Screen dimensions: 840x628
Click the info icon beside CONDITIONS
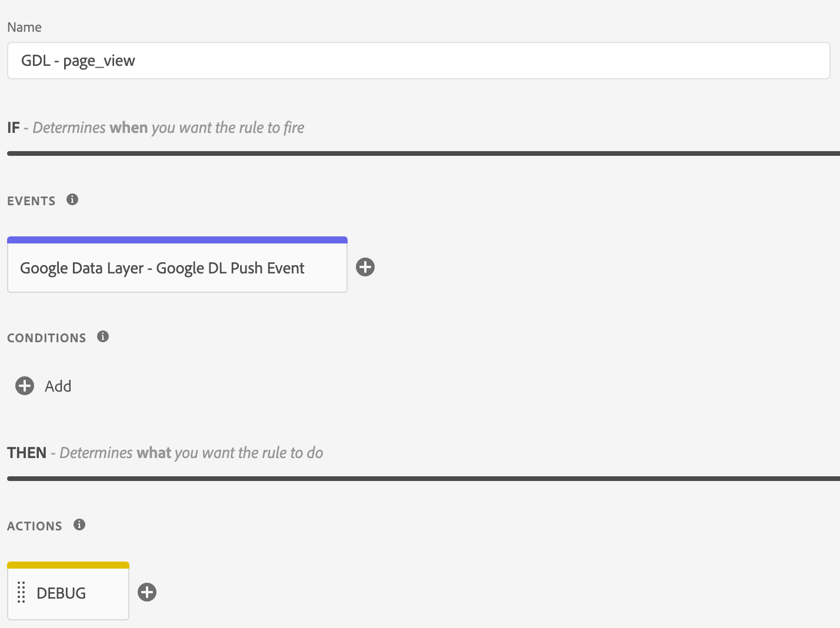tap(103, 336)
